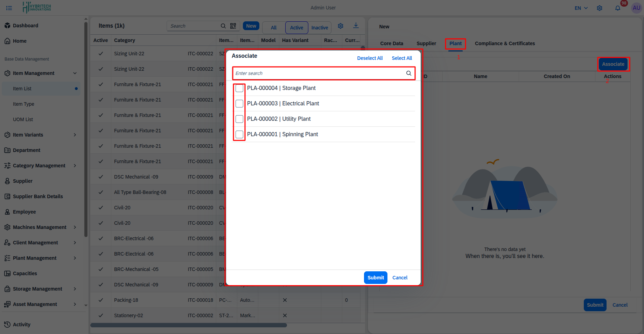
Task: Open the EN language dropdown
Action: (581, 8)
